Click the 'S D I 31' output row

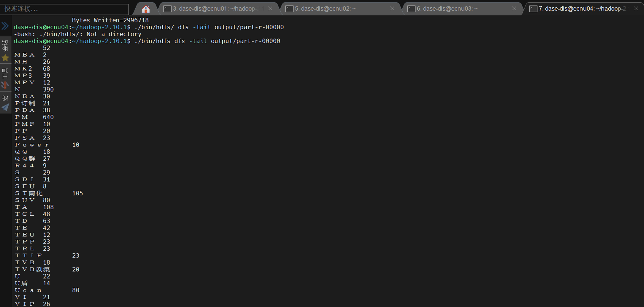click(x=32, y=179)
